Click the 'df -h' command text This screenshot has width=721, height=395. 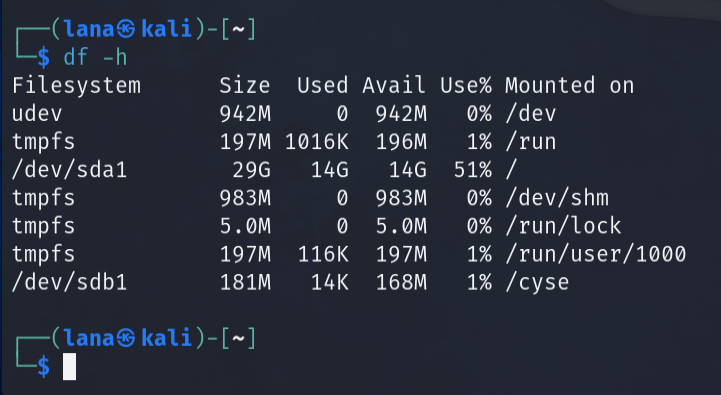pyautogui.click(x=95, y=58)
